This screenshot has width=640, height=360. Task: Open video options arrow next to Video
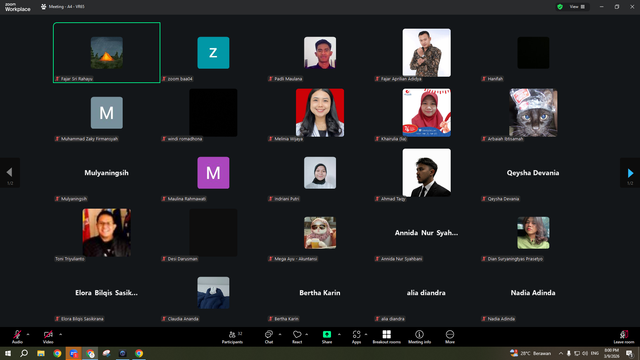point(60,334)
